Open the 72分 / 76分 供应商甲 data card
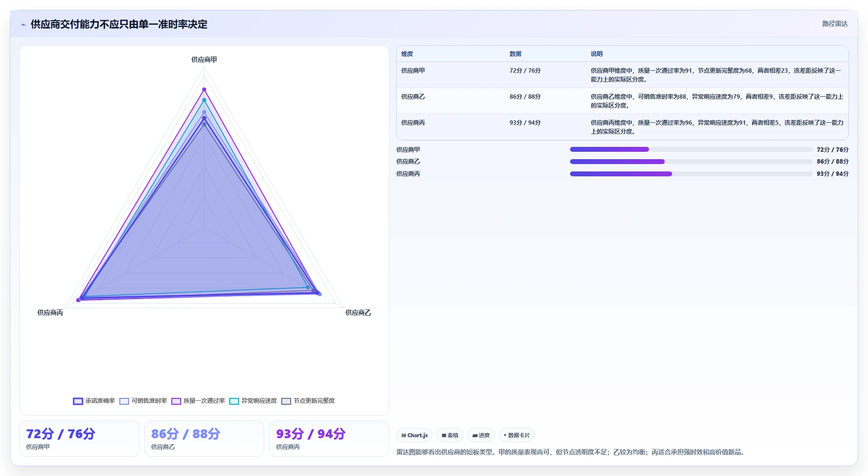 79,439
